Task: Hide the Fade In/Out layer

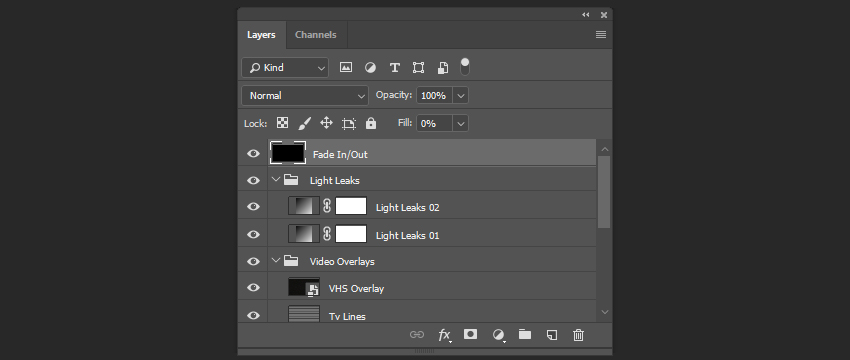Action: (253, 153)
